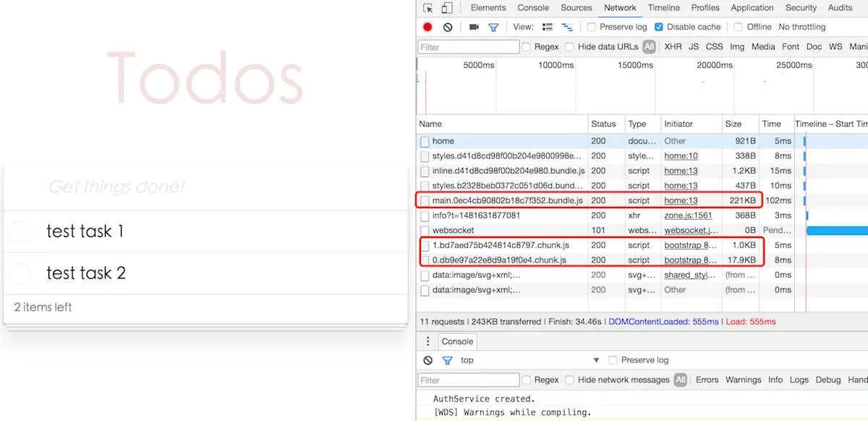Filter network requests by Media

pyautogui.click(x=763, y=46)
